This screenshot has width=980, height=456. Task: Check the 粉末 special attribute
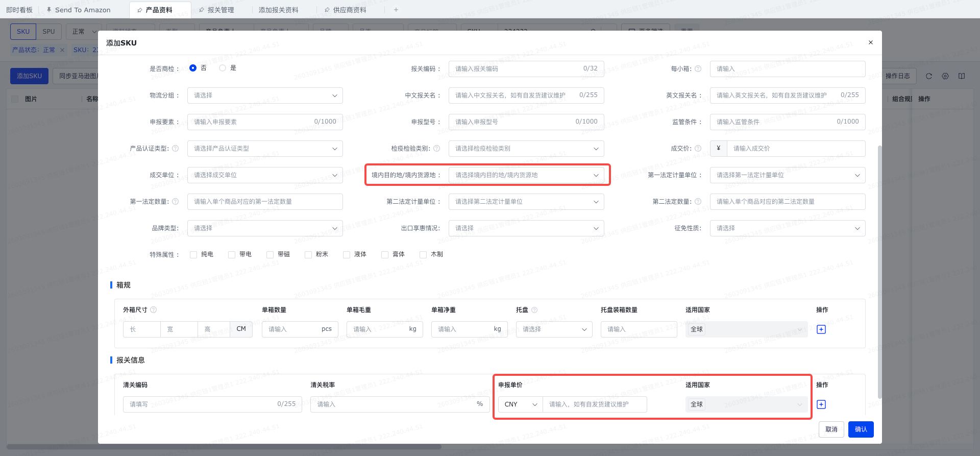(x=308, y=255)
